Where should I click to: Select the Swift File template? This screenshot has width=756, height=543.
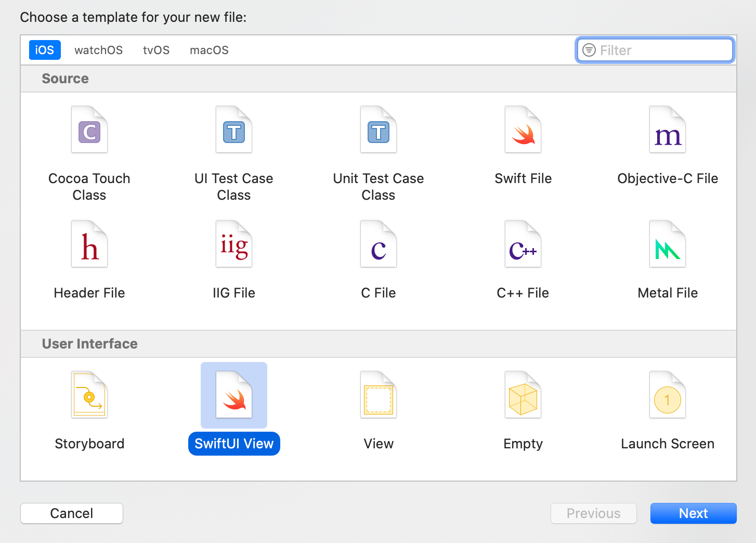[x=523, y=130]
